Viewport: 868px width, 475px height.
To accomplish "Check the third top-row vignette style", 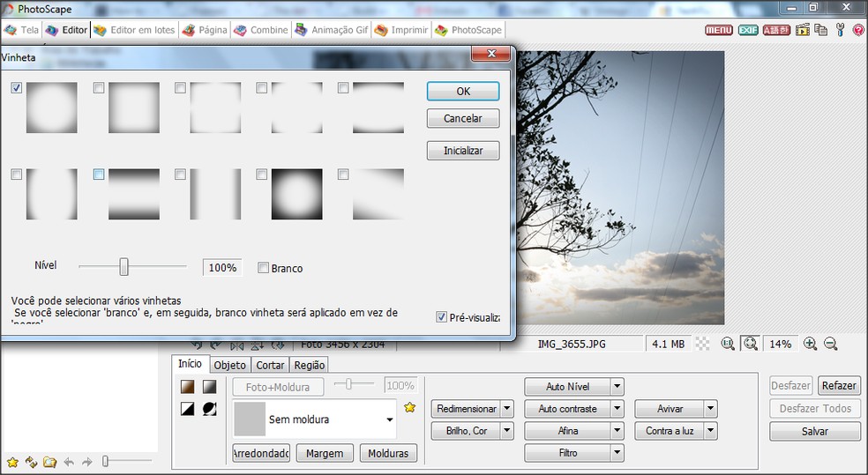I will pos(180,87).
